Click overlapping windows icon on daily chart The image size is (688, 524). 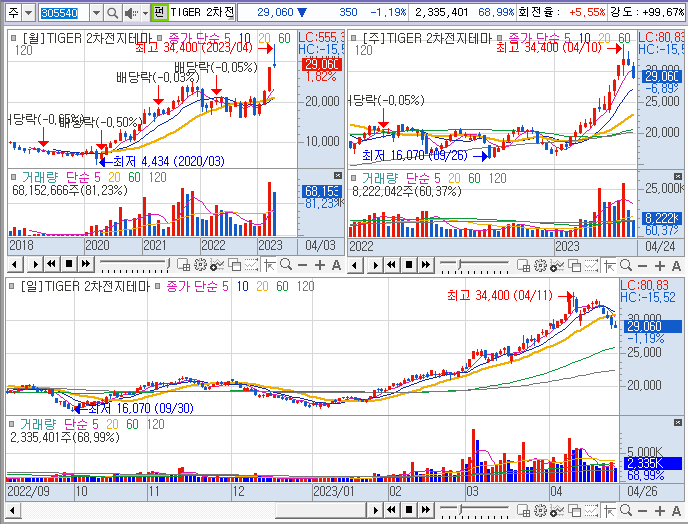[575, 510]
